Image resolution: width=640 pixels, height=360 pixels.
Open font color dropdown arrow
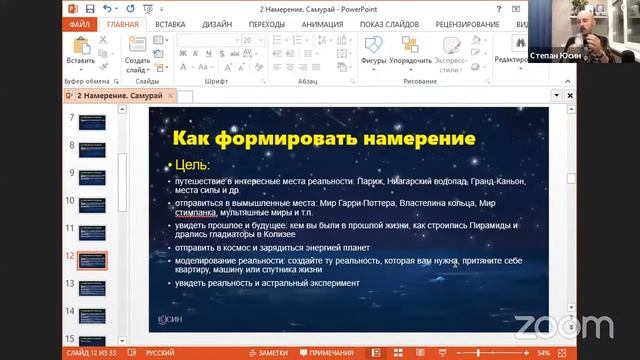click(x=192, y=67)
